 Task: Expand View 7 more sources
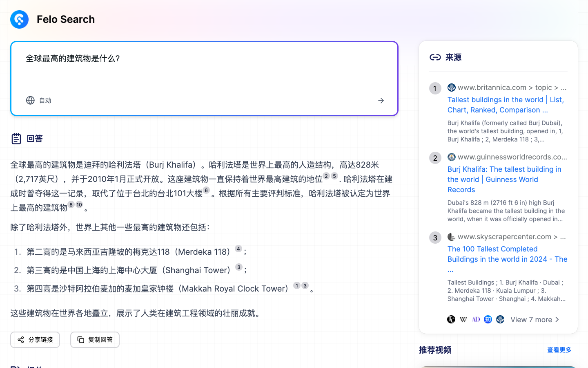coord(532,319)
